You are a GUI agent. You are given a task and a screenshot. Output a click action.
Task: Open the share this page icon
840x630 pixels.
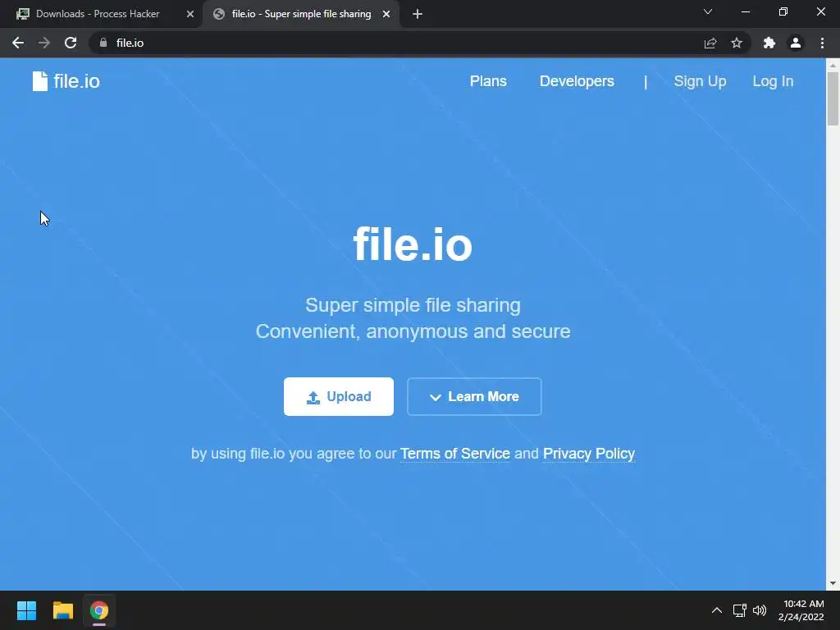(x=710, y=43)
